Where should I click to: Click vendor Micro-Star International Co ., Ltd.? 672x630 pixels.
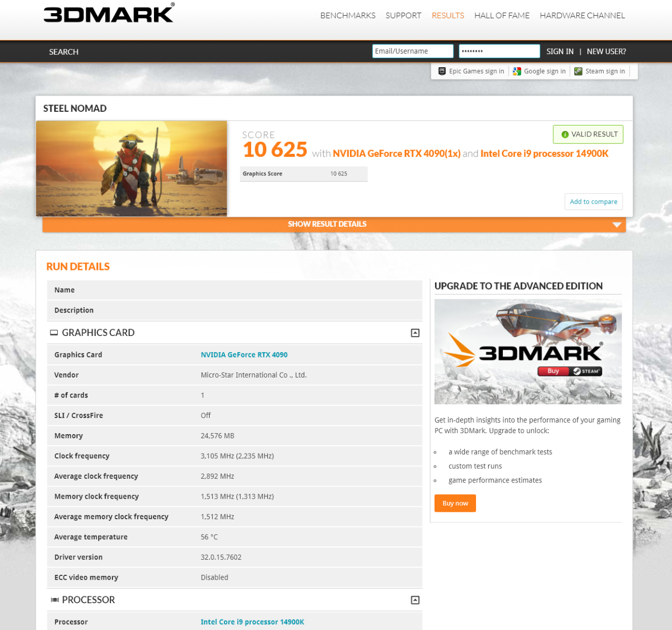(253, 375)
